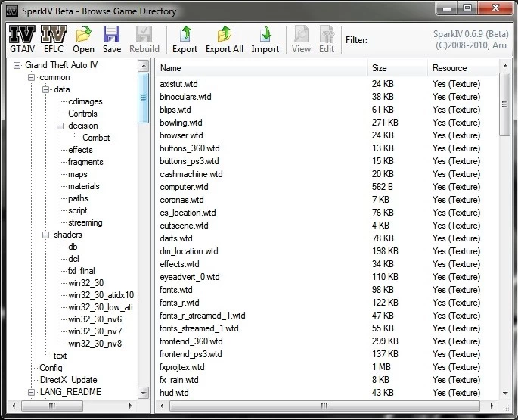The width and height of the screenshot is (518, 420).
Task: Select the hud.wtd file
Action: (x=174, y=393)
